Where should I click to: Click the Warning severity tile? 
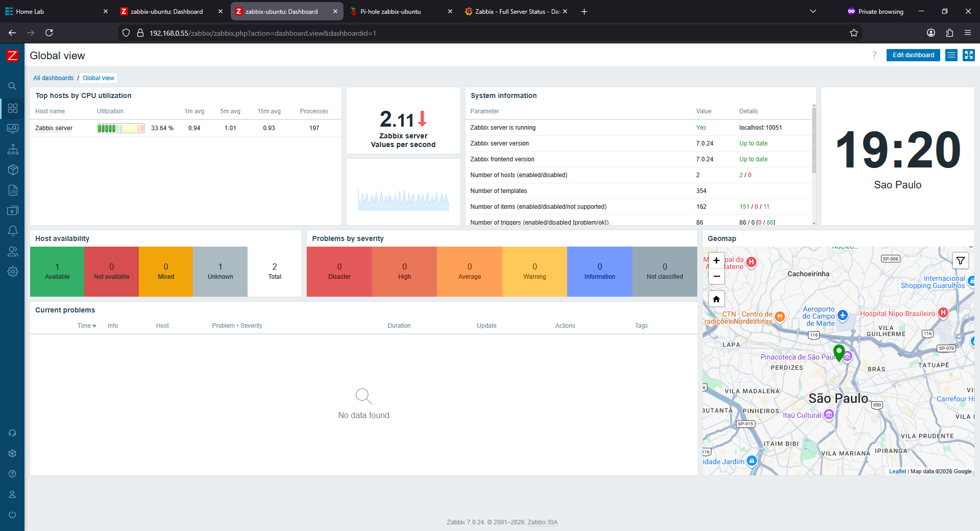pyautogui.click(x=534, y=272)
